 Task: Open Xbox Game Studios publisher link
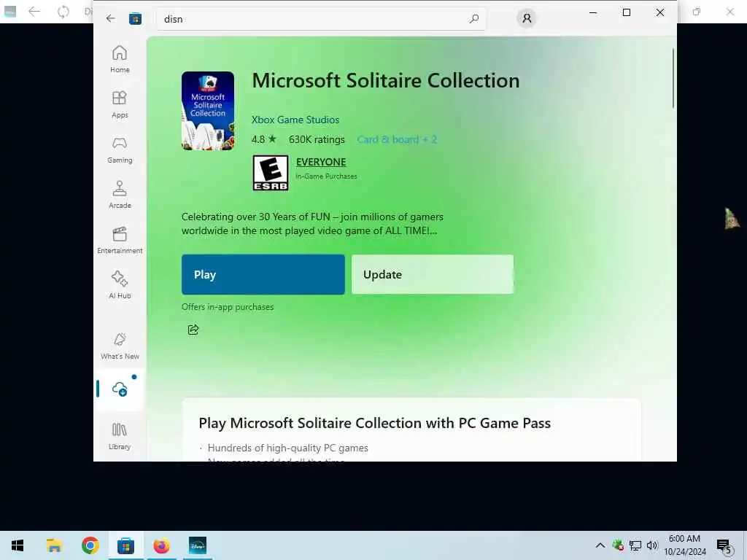(295, 120)
